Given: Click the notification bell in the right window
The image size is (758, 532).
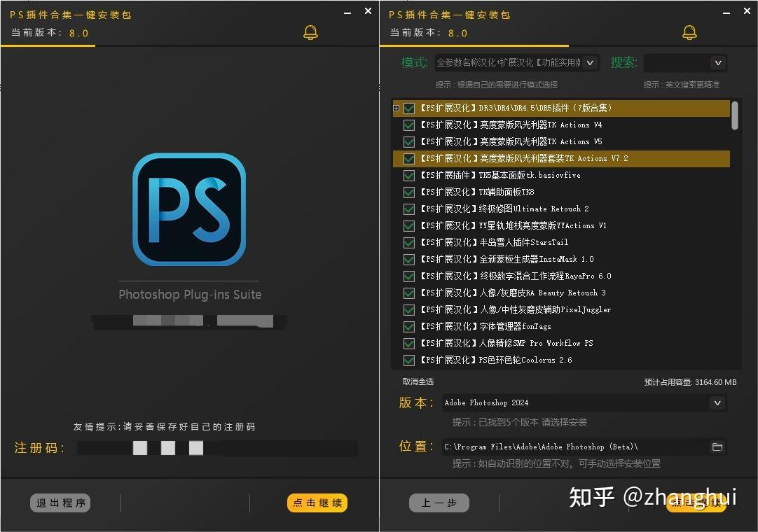Looking at the screenshot, I should click(689, 32).
